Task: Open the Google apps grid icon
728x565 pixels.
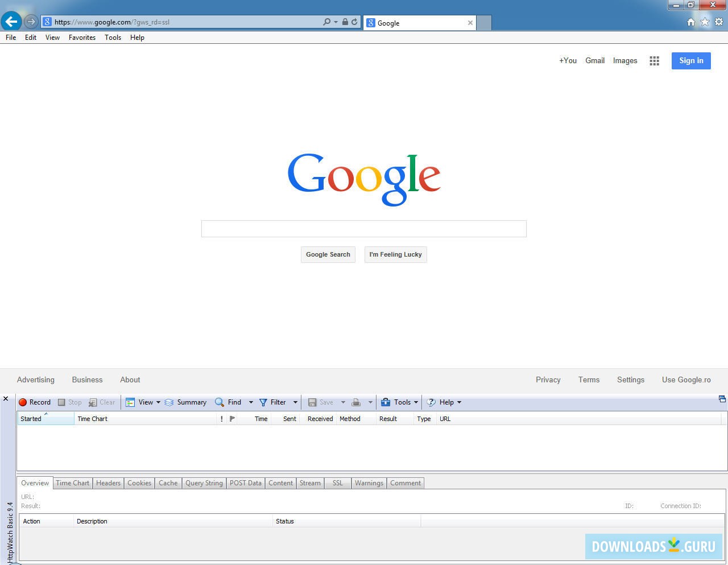Action: [x=654, y=61]
